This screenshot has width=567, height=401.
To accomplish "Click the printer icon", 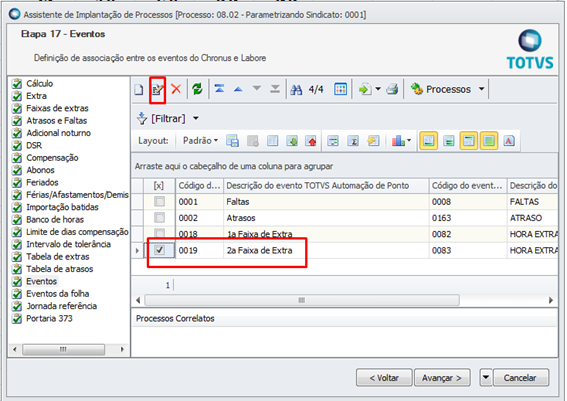I will click(392, 89).
